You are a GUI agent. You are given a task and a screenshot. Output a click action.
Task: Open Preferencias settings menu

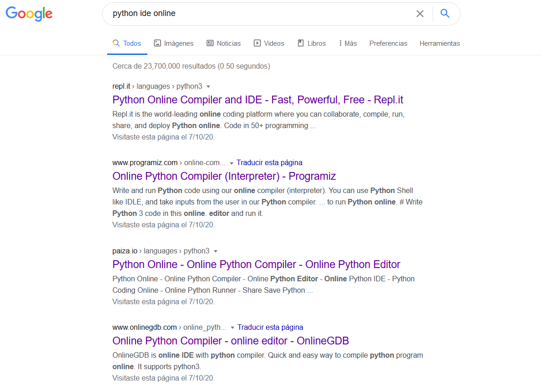pos(388,43)
